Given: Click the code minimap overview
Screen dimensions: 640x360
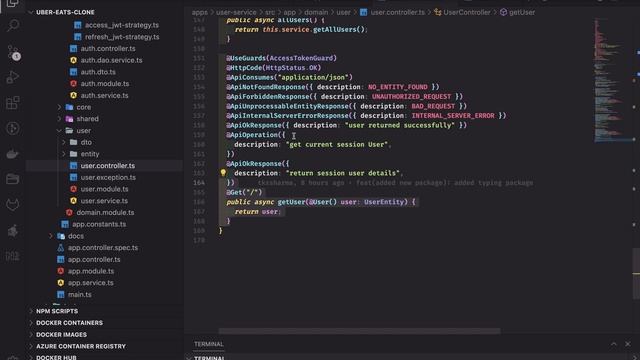Looking at the screenshot, I should coord(612,81).
